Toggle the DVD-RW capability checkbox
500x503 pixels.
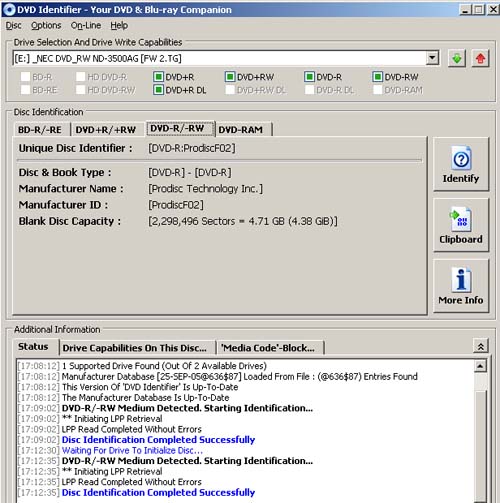click(377, 77)
